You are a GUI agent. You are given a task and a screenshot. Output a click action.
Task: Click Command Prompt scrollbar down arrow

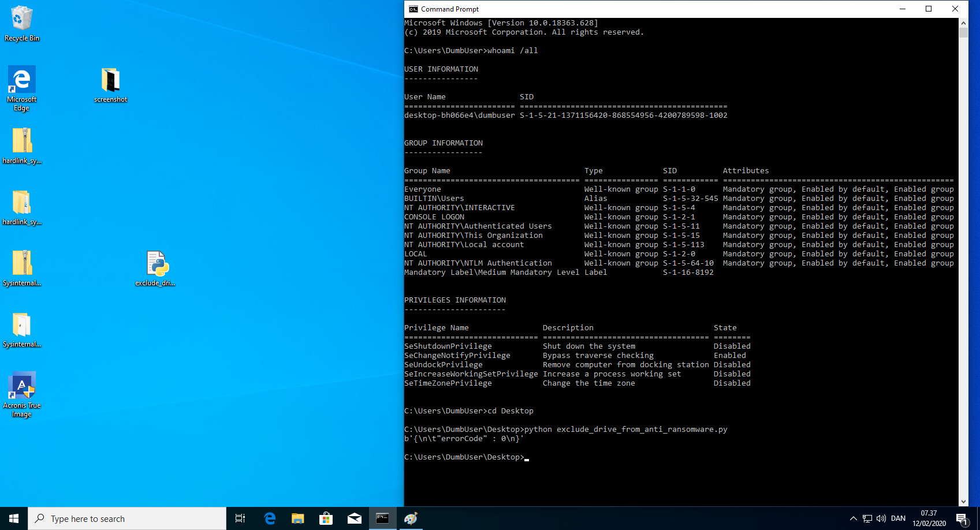coord(963,502)
